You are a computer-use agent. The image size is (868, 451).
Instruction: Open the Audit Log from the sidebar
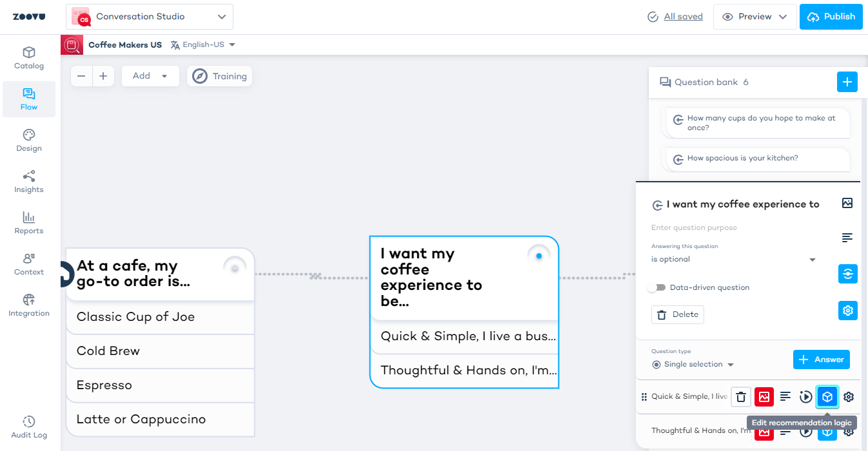click(28, 427)
